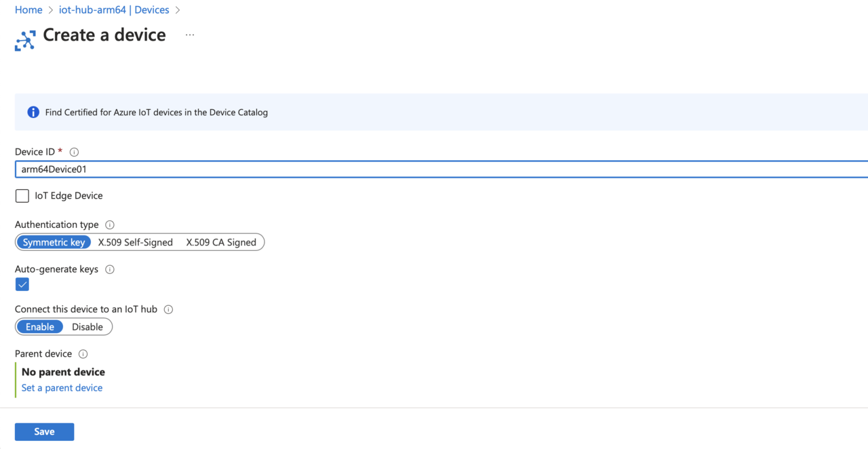Click info icon beside Authentication type

pos(110,224)
